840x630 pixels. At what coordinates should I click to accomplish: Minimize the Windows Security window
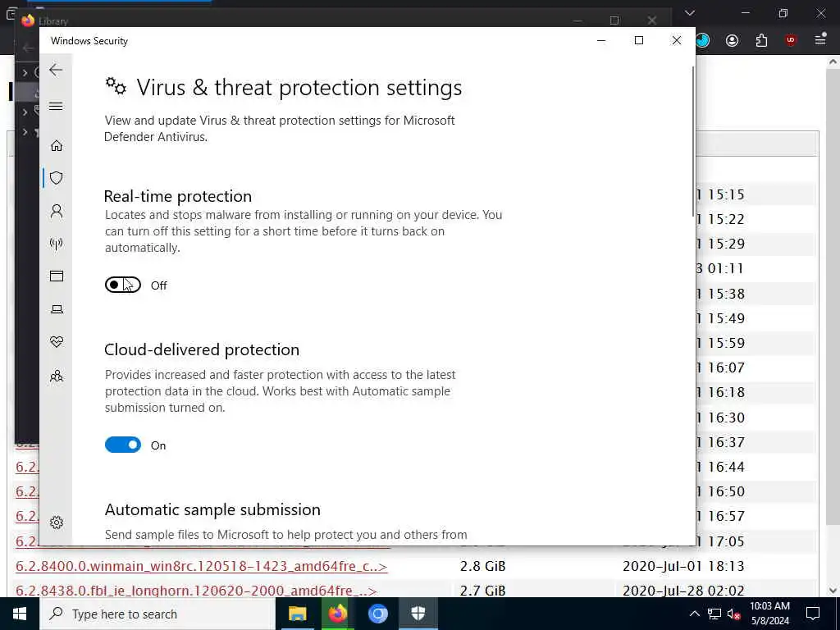(601, 40)
